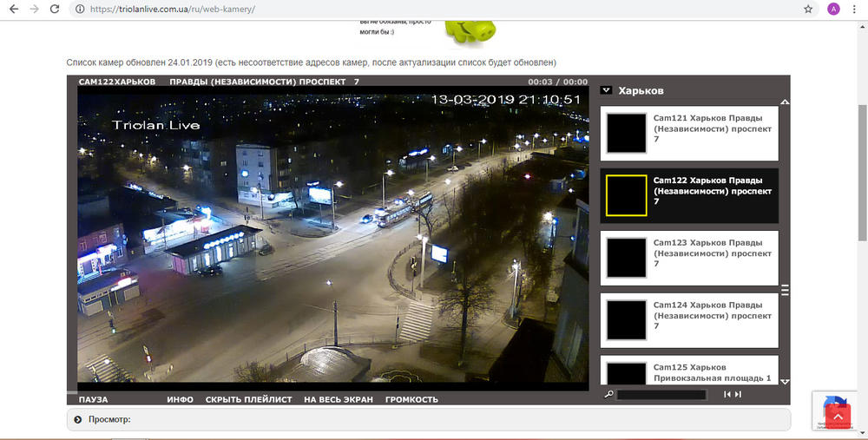Expand the Просмотр section arrow

coord(77,419)
